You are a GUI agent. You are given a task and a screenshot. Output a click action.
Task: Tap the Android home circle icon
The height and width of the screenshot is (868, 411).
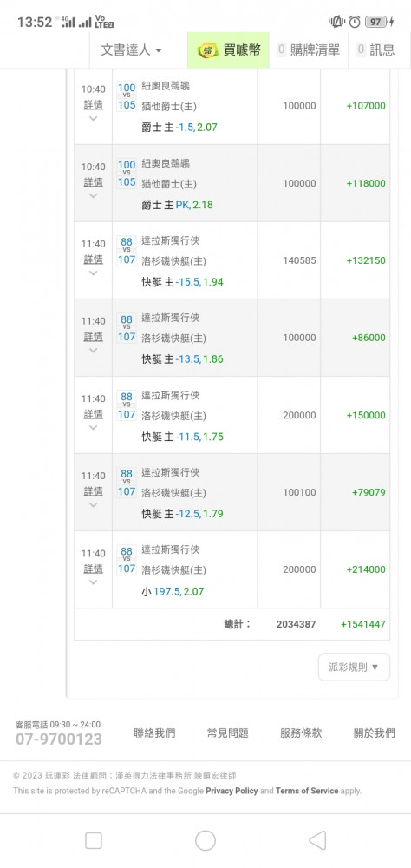pos(205,840)
